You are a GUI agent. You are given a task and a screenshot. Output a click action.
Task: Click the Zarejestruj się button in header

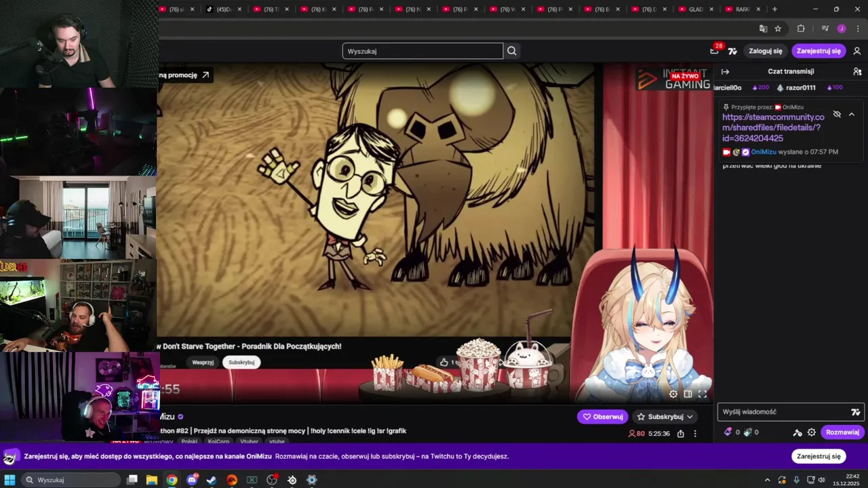(x=818, y=51)
